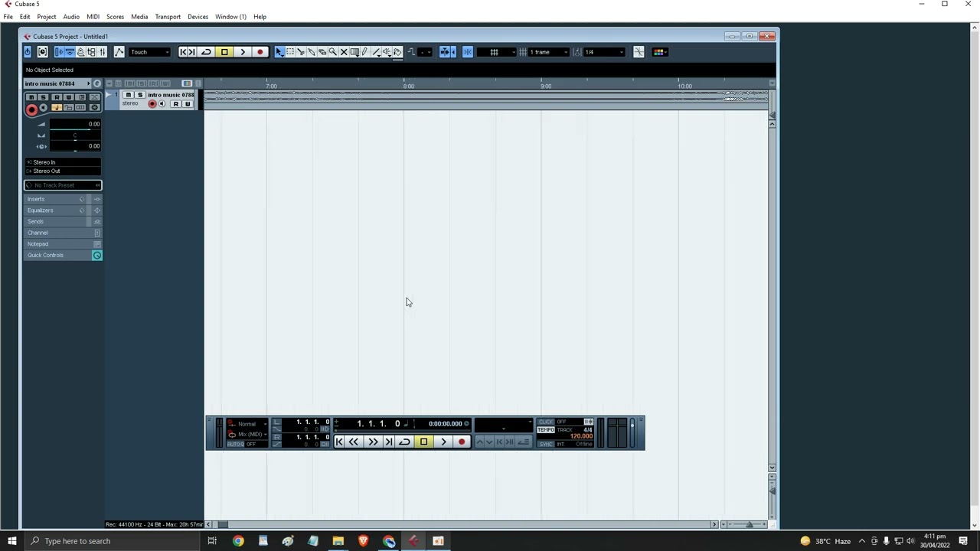Open Chrome from taskbar
Image resolution: width=980 pixels, height=551 pixels.
click(x=238, y=541)
